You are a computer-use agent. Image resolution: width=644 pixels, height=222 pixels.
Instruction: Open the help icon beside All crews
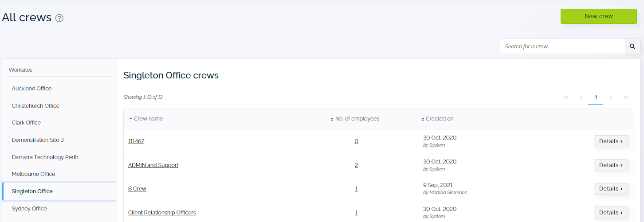[x=59, y=18]
